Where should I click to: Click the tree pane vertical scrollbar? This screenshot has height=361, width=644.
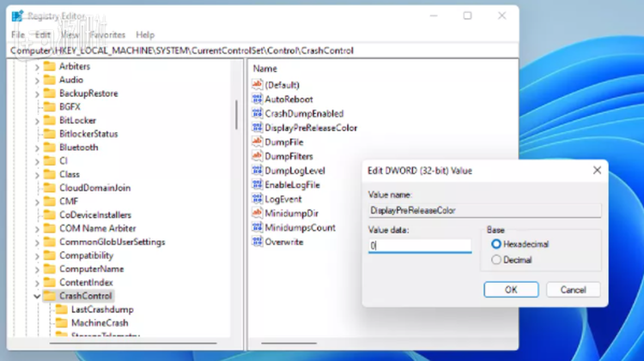click(x=236, y=111)
